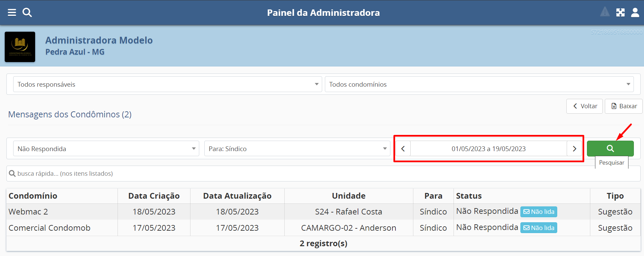644x256 pixels.
Task: Click the Voltar button
Action: [585, 106]
